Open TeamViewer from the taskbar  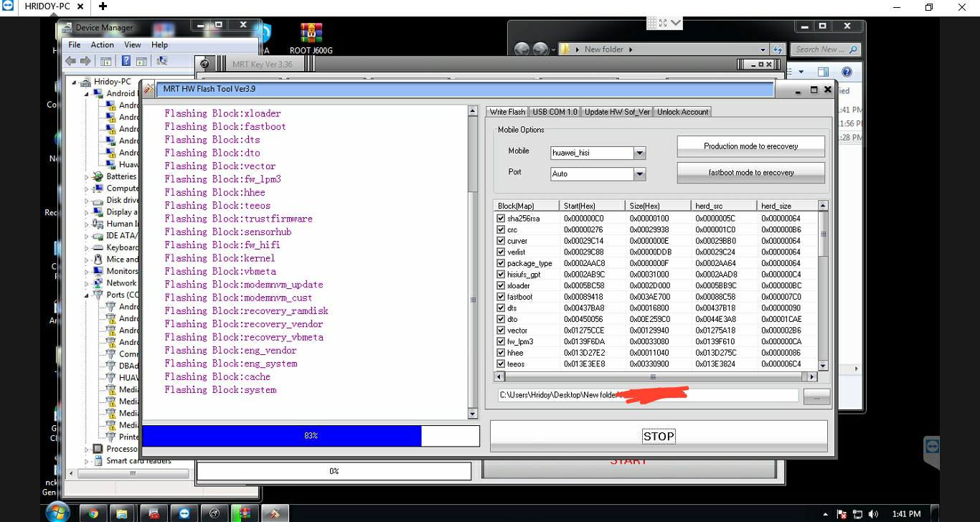tap(184, 513)
